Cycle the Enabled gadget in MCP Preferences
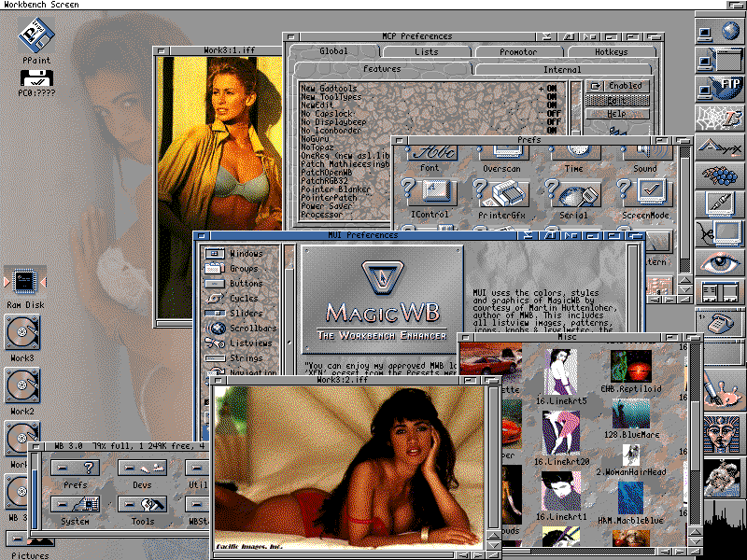 click(617, 86)
